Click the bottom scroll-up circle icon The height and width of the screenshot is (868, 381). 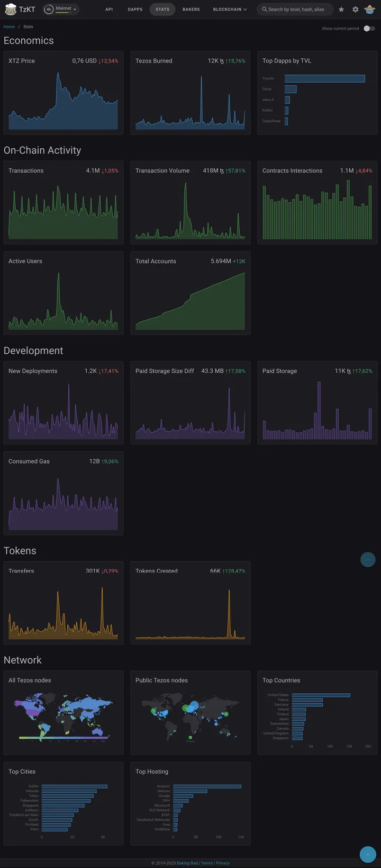(368, 854)
